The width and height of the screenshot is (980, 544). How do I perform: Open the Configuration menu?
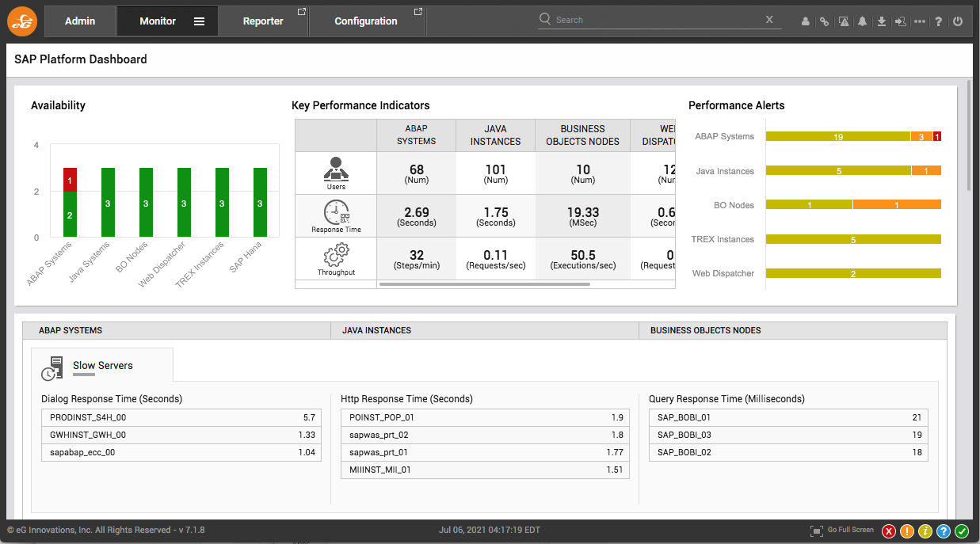click(x=366, y=21)
